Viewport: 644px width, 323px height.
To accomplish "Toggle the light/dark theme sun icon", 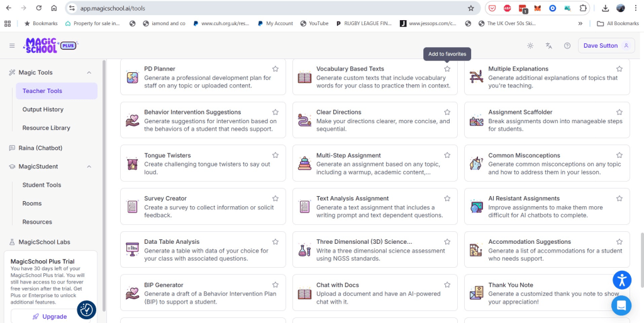I will [x=530, y=46].
